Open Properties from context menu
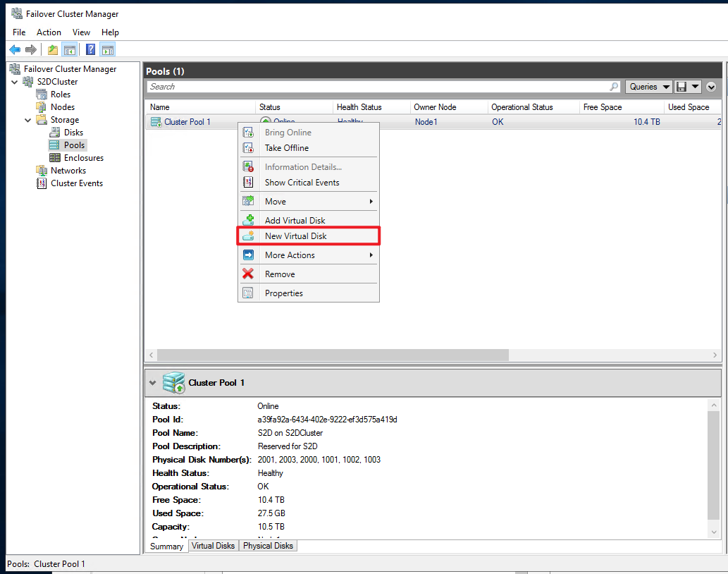This screenshot has height=574, width=728. pyautogui.click(x=308, y=293)
